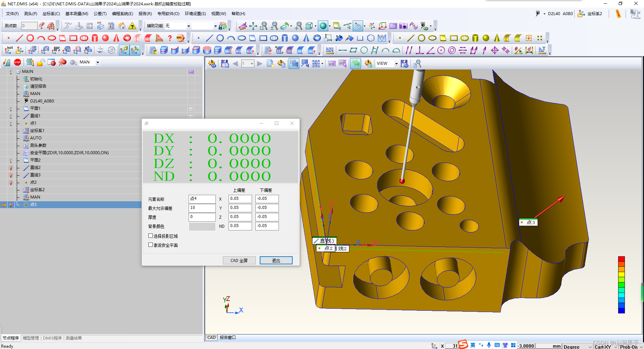
Task: Click the RPS coordinate system icon
Action: pyautogui.click(x=56, y=50)
